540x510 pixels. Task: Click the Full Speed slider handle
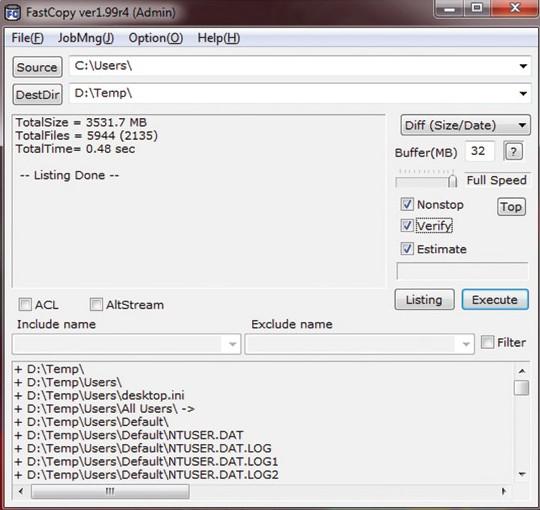coord(453,181)
